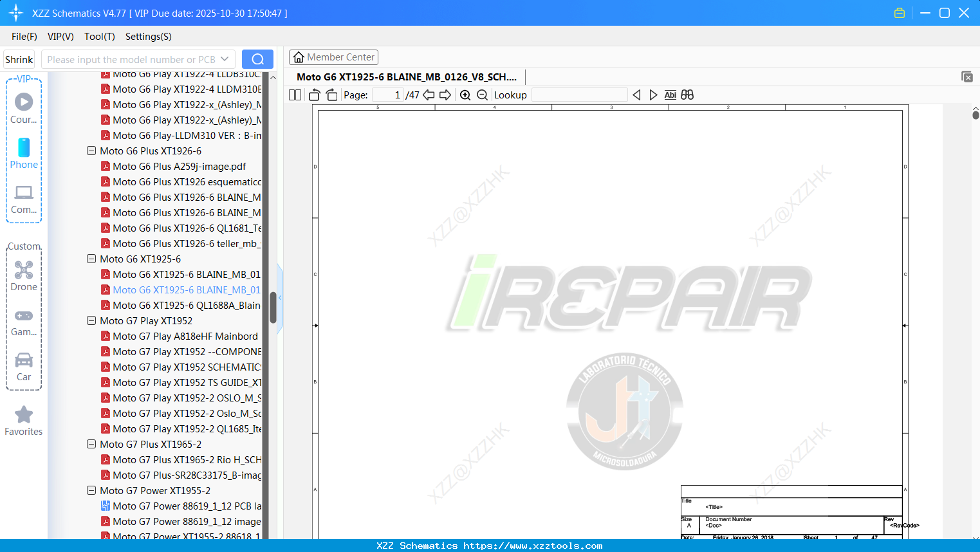The image size is (980, 552).
Task: Go to the next page arrow
Action: coord(445,95)
